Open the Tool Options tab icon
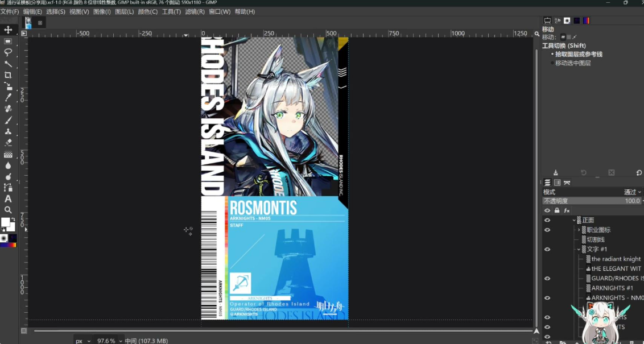Image resolution: width=644 pixels, height=344 pixels. tap(547, 20)
